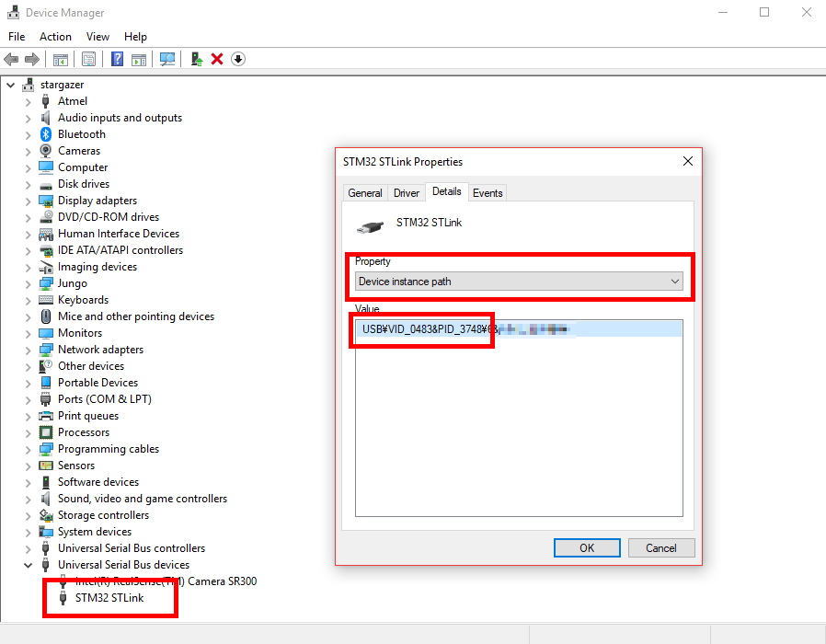Viewport: 826px width, 644px height.
Task: Click the Forward arrow toolbar icon
Action: [x=32, y=59]
